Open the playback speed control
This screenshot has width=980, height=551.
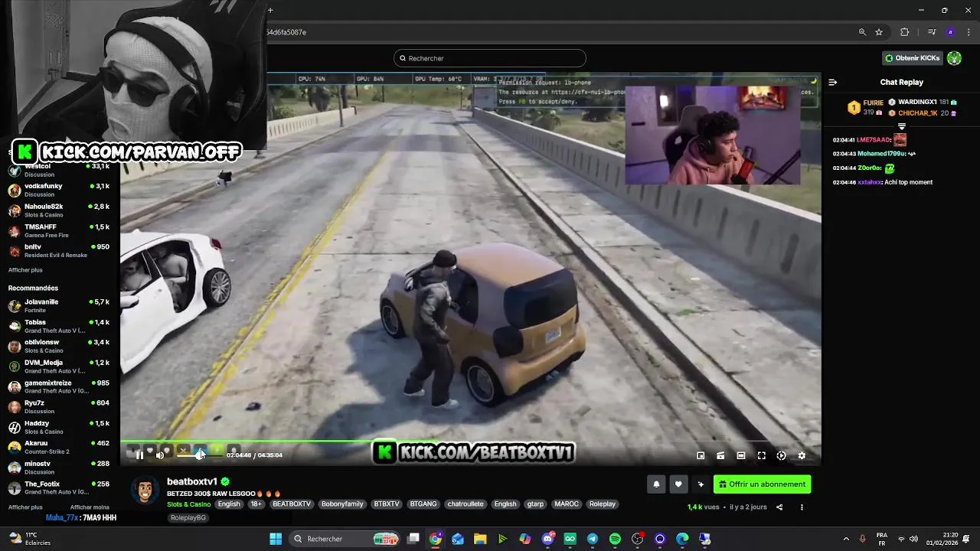pyautogui.click(x=781, y=455)
